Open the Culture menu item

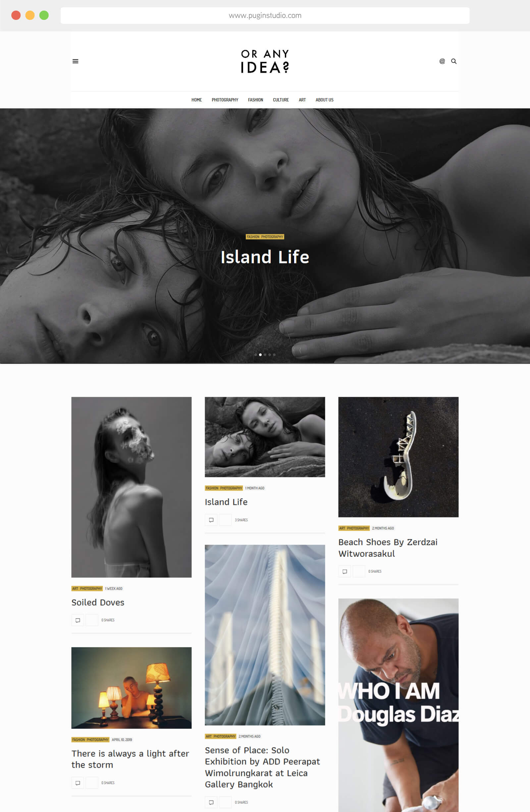pyautogui.click(x=281, y=100)
